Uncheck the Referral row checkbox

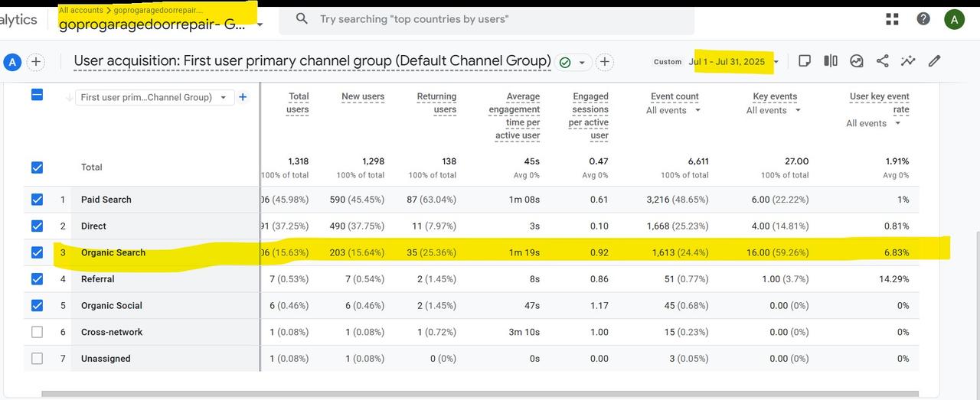click(37, 279)
